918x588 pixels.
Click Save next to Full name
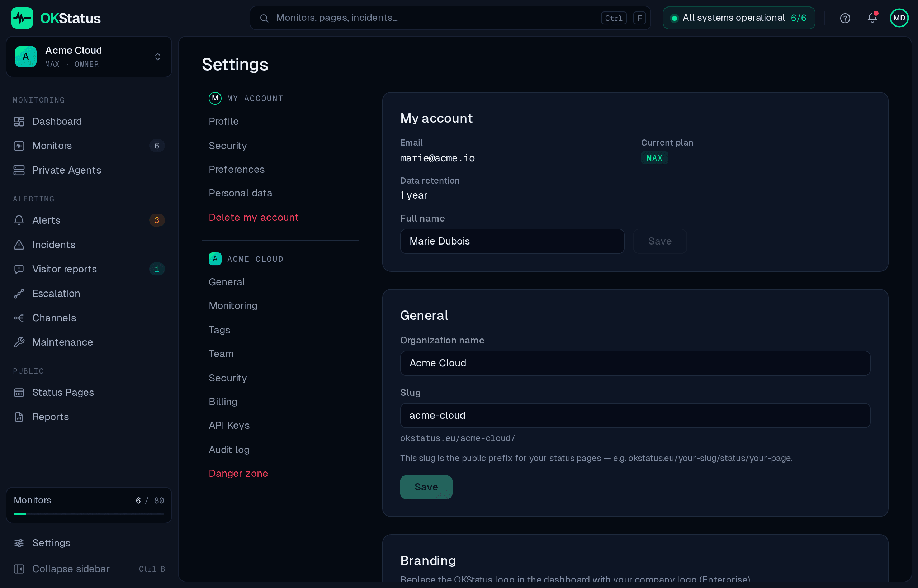660,241
